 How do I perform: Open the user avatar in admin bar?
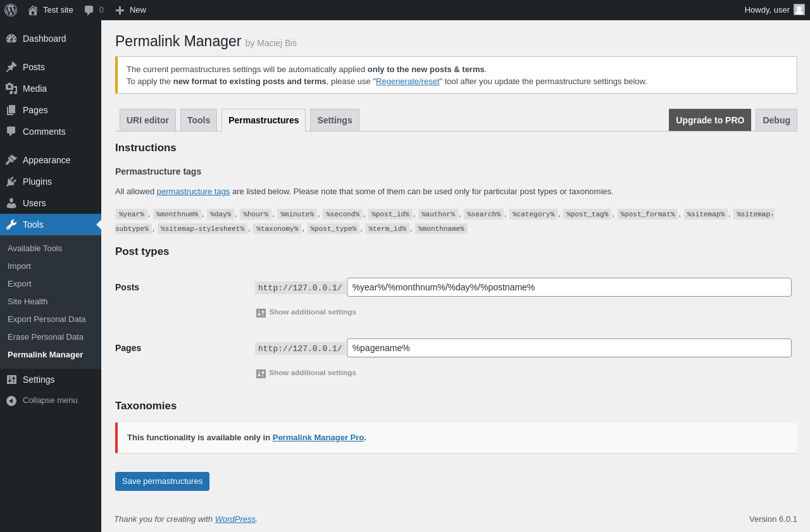coord(799,9)
